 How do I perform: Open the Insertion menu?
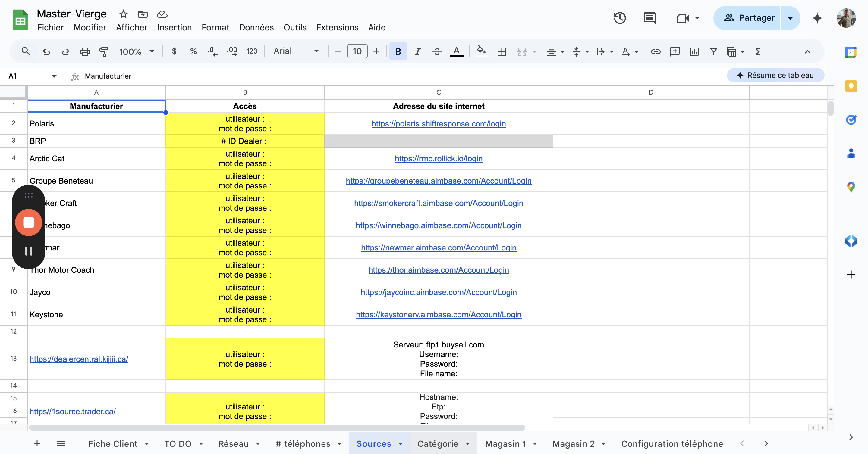click(174, 28)
